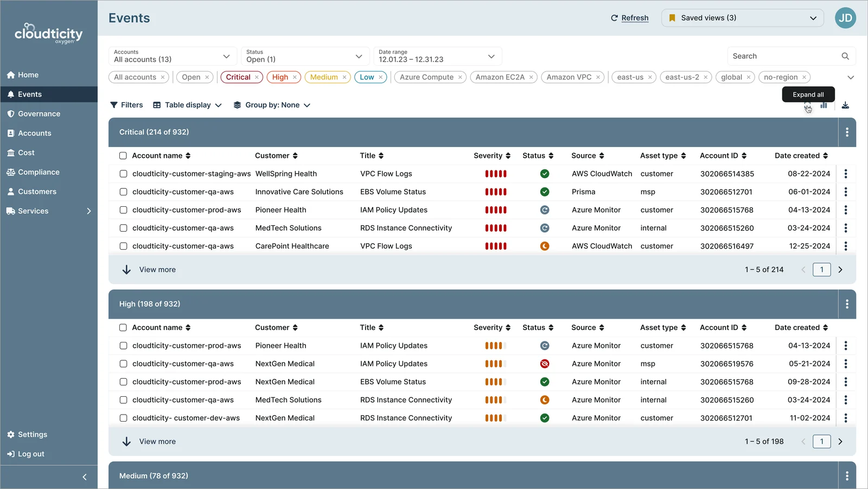Open the Status dropdown

[305, 56]
